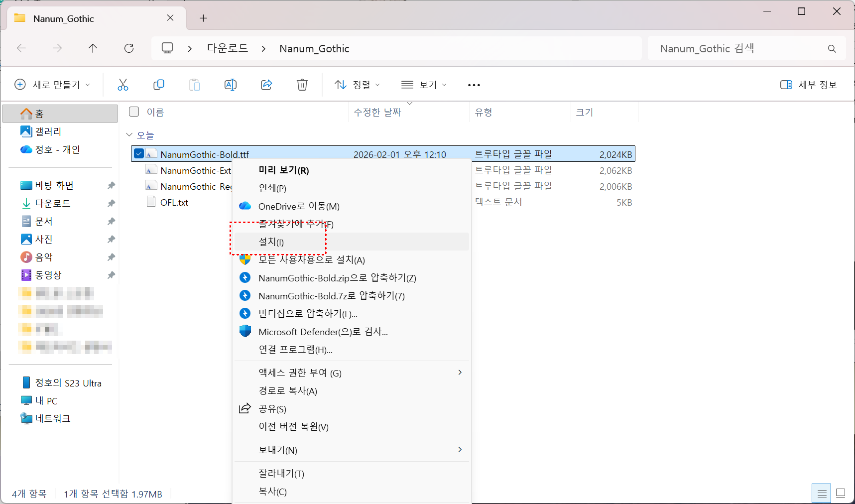Click the Cut scissors icon
Image resolution: width=855 pixels, height=504 pixels.
click(123, 85)
